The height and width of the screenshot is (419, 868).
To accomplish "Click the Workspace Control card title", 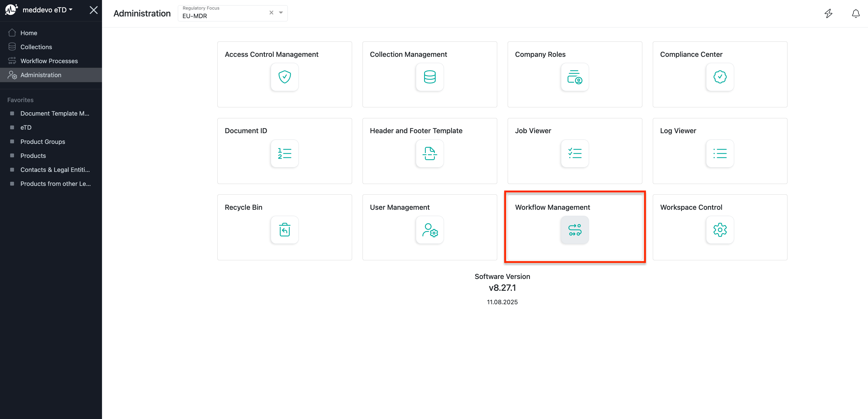I will click(x=691, y=207).
